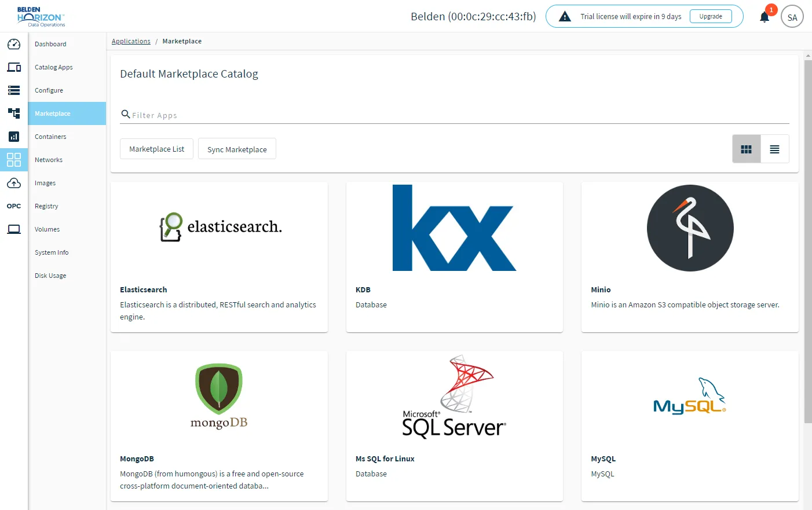Switch to grid view
The image size is (812, 510).
tap(747, 149)
